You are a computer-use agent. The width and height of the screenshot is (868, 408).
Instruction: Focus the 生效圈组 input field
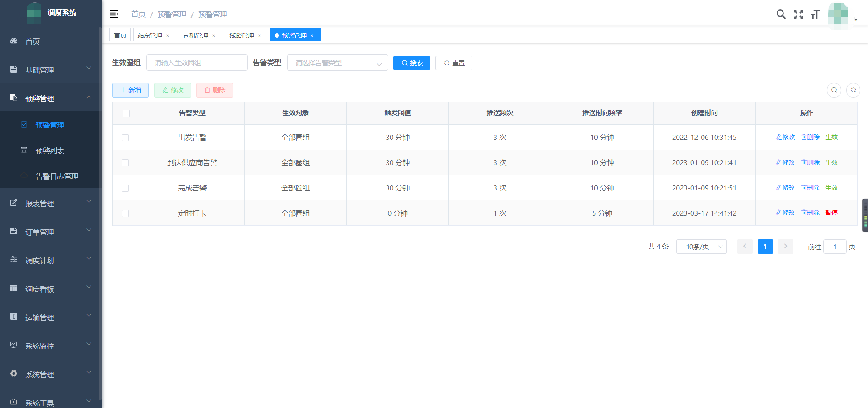(197, 63)
